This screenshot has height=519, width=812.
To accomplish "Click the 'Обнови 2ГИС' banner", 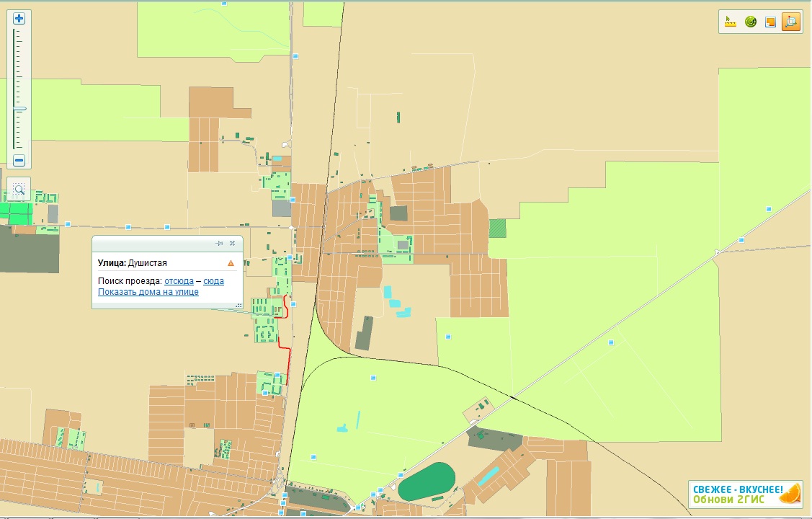I will (745, 494).
